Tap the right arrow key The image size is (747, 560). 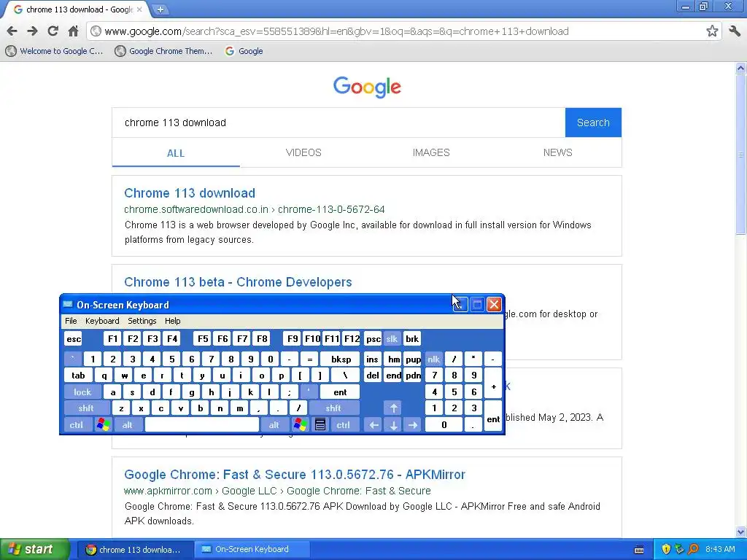click(x=413, y=425)
